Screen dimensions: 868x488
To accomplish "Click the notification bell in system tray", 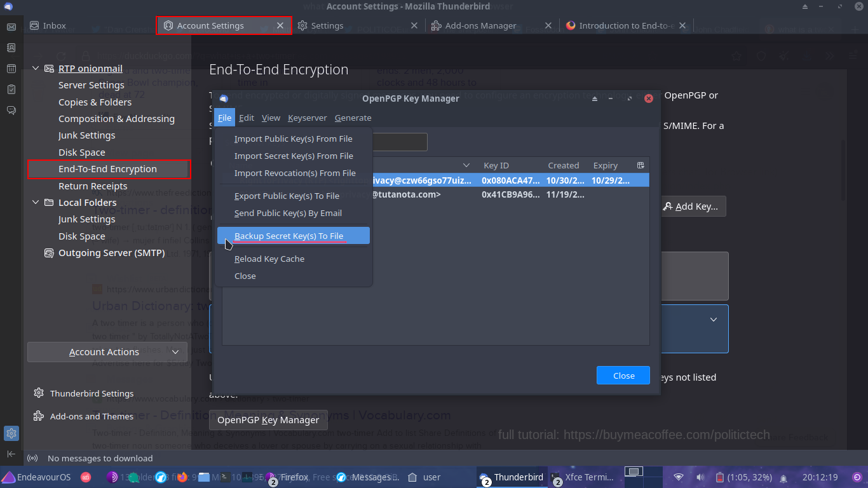I will click(783, 478).
